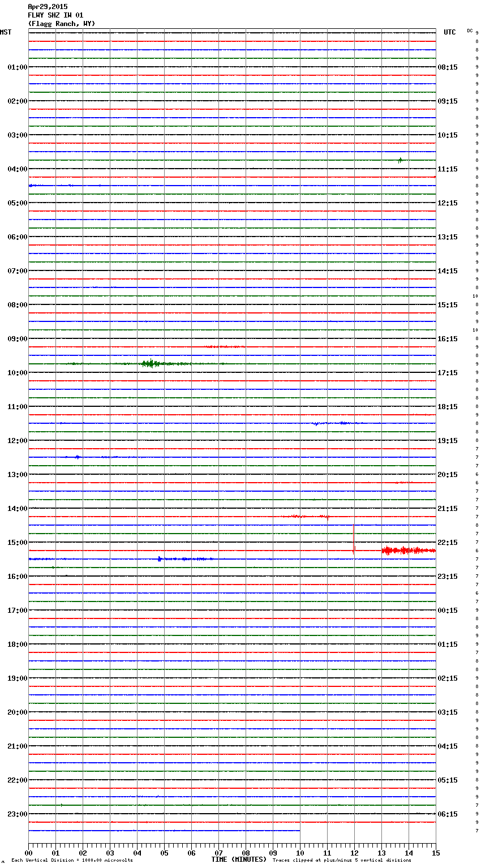Select the 23:00 MST time label
The width and height of the screenshot is (481, 868).
[x=18, y=814]
